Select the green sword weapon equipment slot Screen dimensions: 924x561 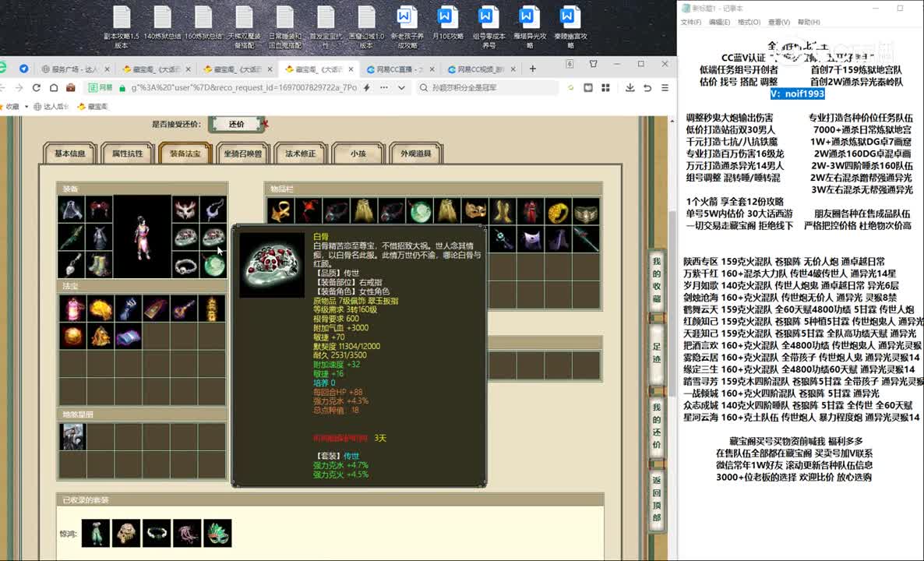[x=72, y=238]
